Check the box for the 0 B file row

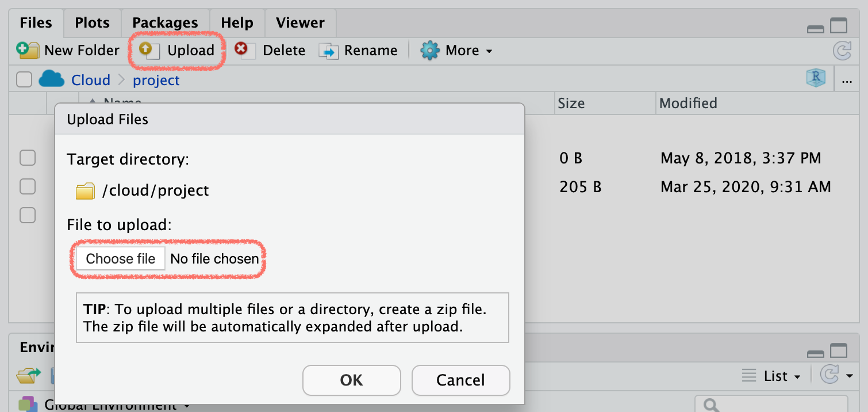click(x=28, y=158)
